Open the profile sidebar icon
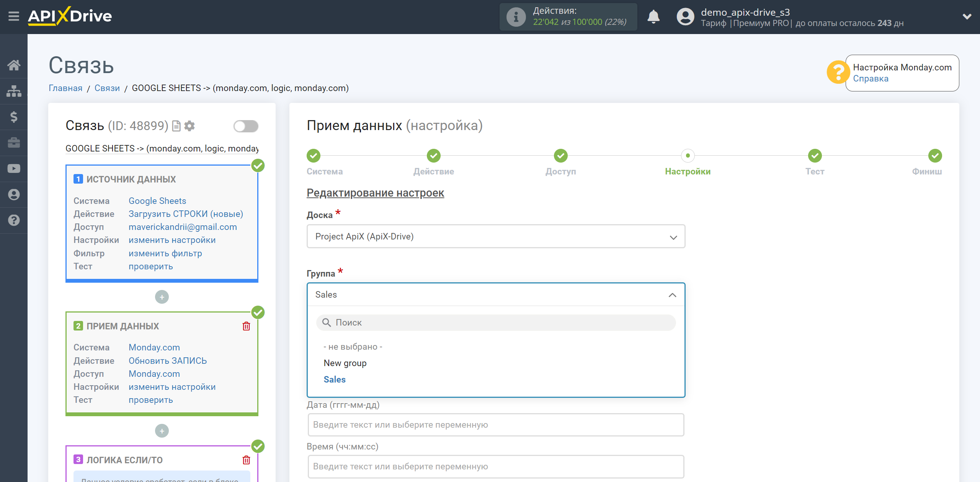This screenshot has width=980, height=482. 14,195
